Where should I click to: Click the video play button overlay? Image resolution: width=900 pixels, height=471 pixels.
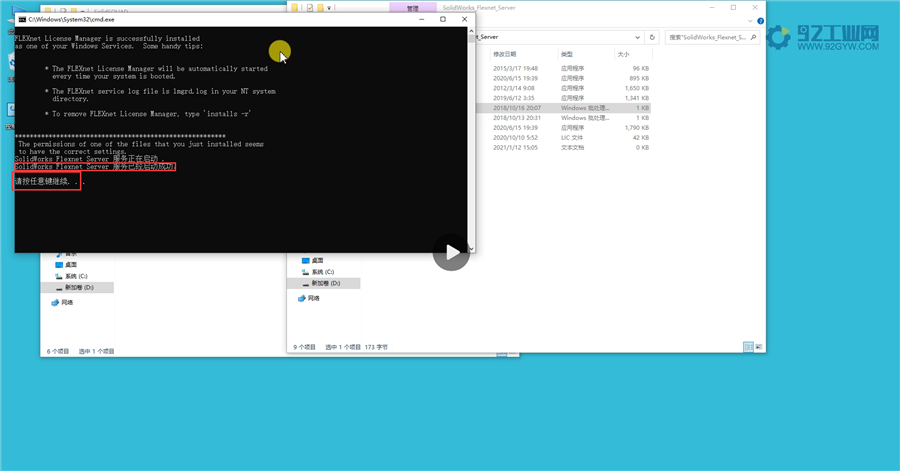tap(451, 252)
